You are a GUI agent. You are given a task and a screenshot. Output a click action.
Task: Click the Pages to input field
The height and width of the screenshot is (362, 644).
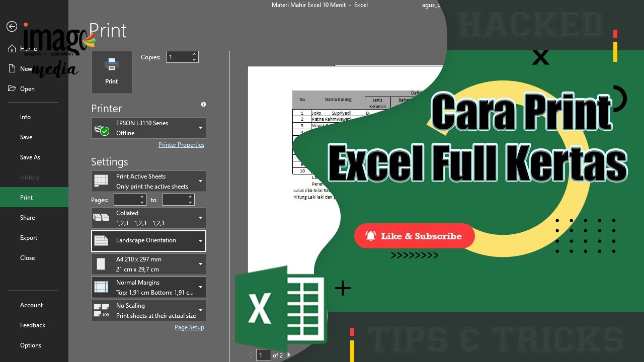coord(175,200)
